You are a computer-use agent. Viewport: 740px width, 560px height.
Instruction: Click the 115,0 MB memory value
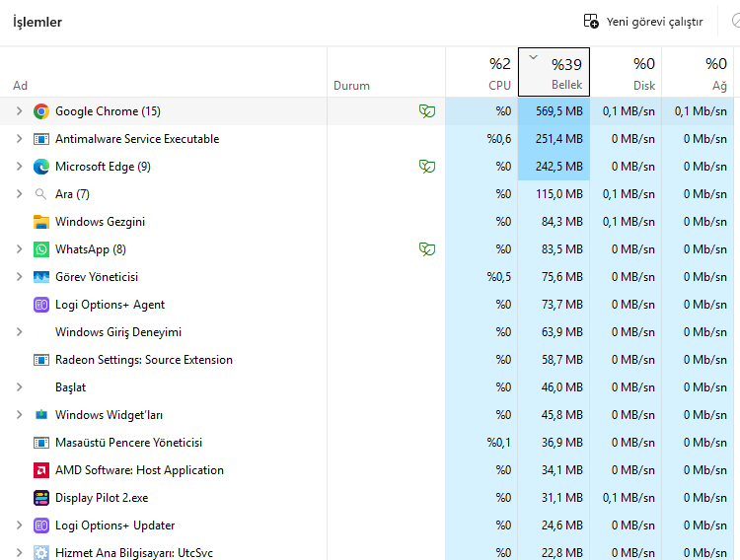(559, 194)
